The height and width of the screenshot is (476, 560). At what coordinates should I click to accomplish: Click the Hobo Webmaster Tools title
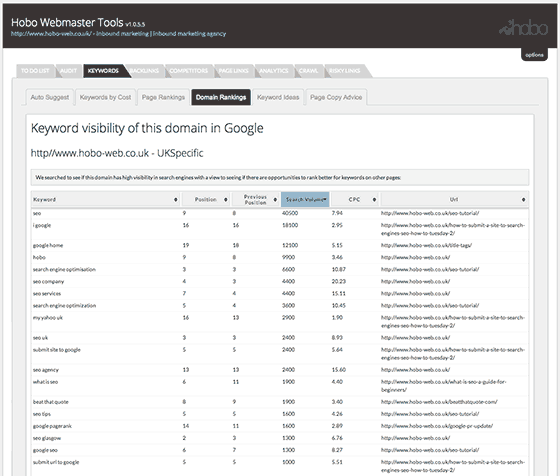click(67, 22)
